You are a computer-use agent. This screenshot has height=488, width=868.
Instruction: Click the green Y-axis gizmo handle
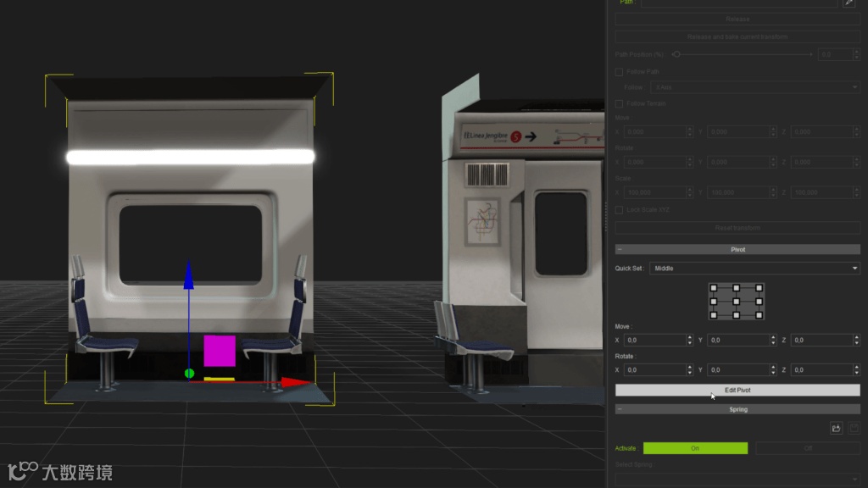(x=189, y=374)
